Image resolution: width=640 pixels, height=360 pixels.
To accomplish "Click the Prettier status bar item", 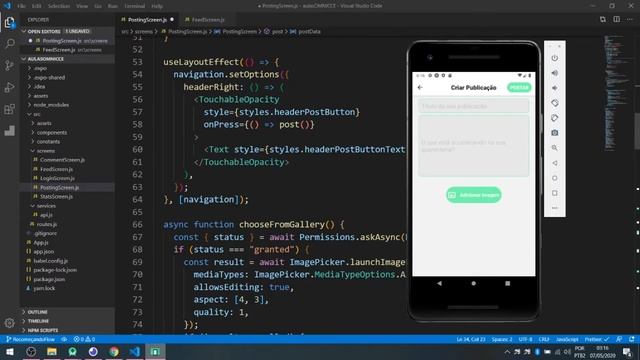I will [x=597, y=339].
